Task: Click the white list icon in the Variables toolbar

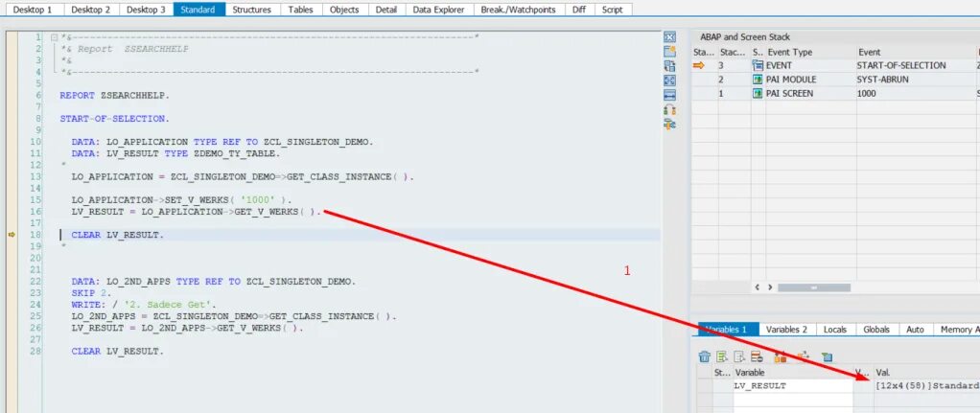Action: [739, 356]
